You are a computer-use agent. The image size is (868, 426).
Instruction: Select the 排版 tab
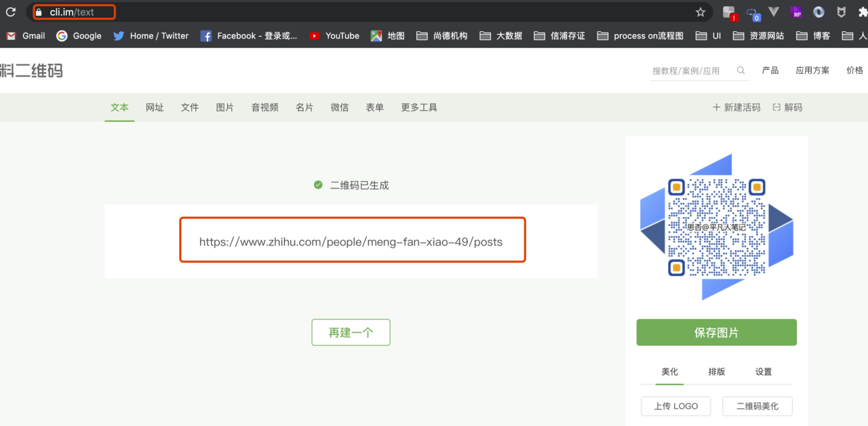tap(716, 372)
